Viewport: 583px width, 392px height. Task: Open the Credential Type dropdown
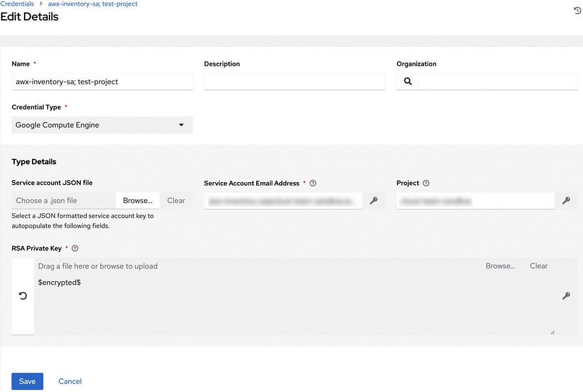(102, 125)
